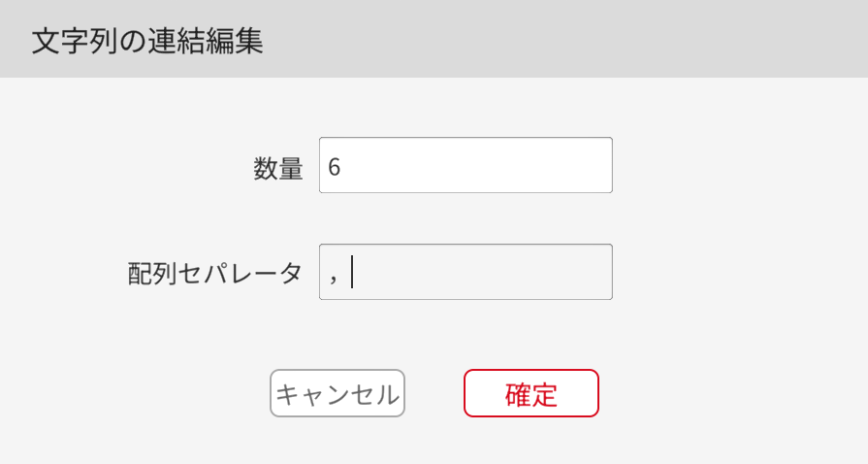
Task: Apply the concatenation settings with 確定
Action: (x=531, y=393)
